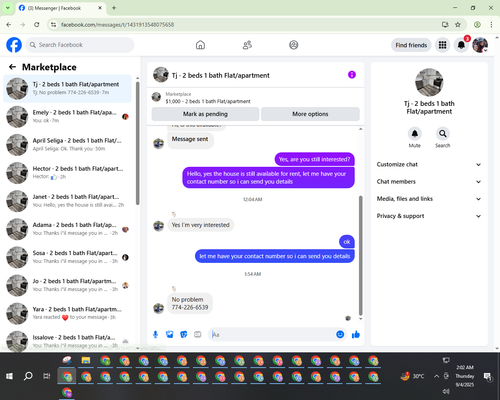Open Windows Start menu
The width and height of the screenshot is (500, 400).
pyautogui.click(x=9, y=376)
